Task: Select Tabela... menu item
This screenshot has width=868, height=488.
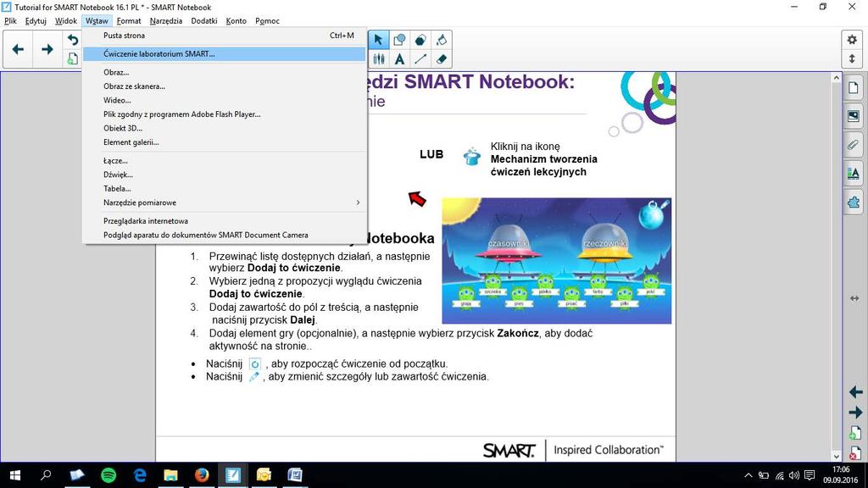Action: (224, 189)
